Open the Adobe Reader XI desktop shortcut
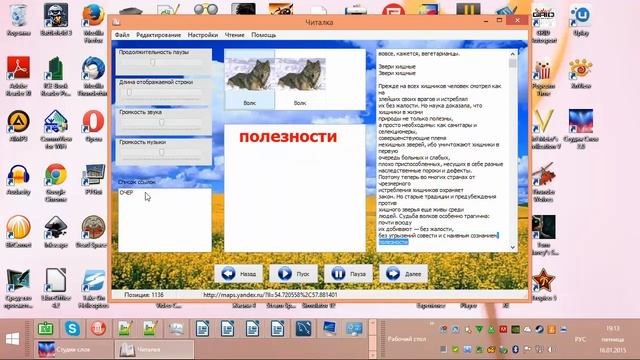 click(x=18, y=76)
